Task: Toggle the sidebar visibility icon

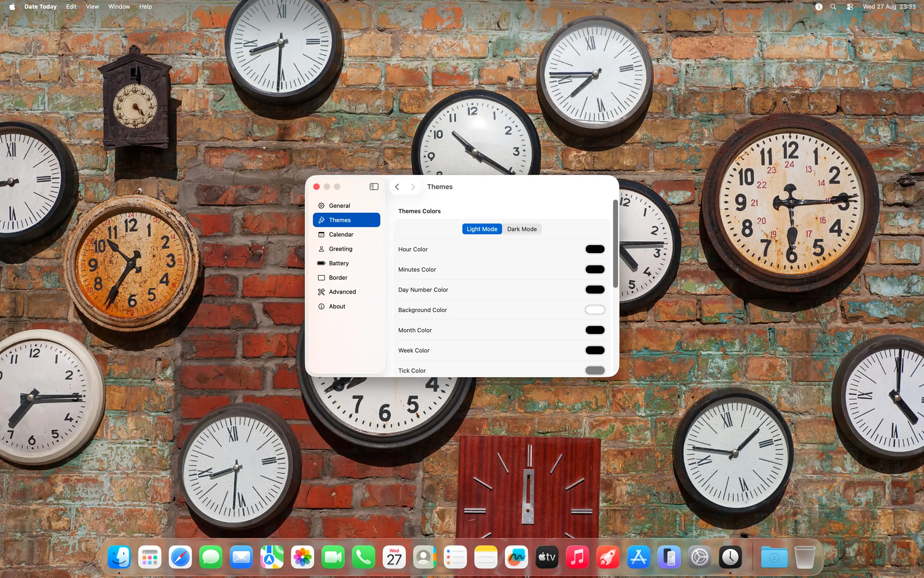Action: coord(374,187)
